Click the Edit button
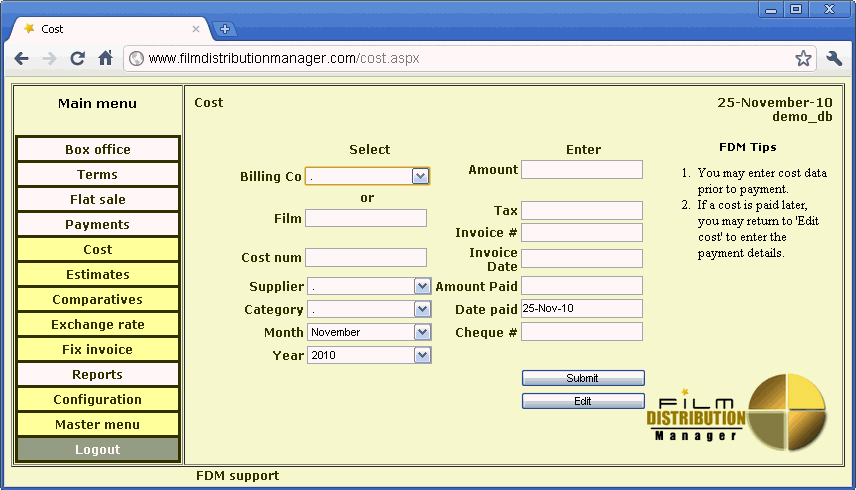The width and height of the screenshot is (856, 490). point(583,401)
